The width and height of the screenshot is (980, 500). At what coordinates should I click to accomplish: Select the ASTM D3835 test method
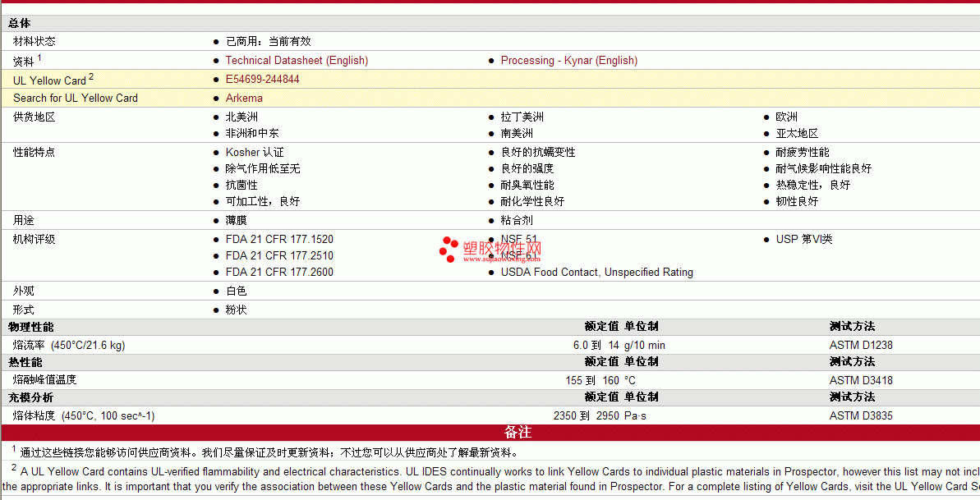pyautogui.click(x=861, y=415)
